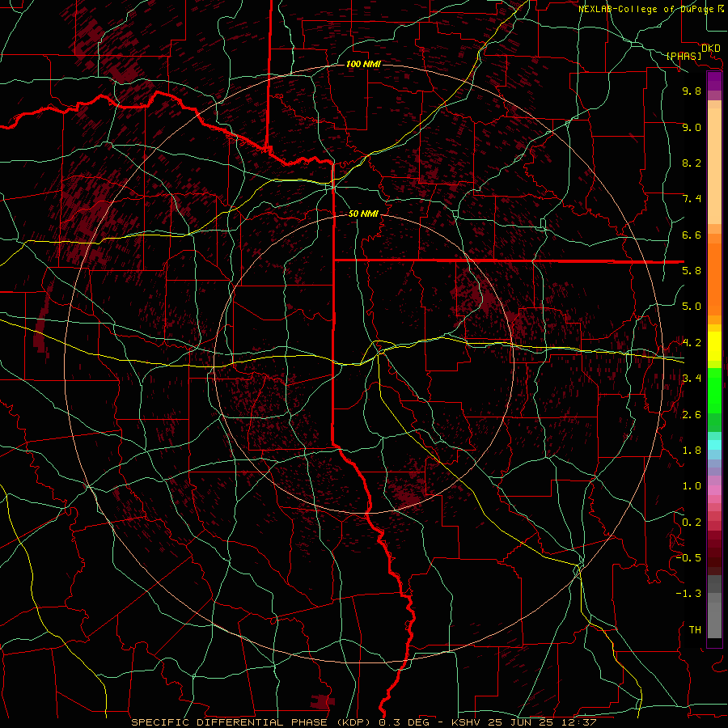Click the 1.0 legend value
This screenshot has width=728, height=728.
692,486
